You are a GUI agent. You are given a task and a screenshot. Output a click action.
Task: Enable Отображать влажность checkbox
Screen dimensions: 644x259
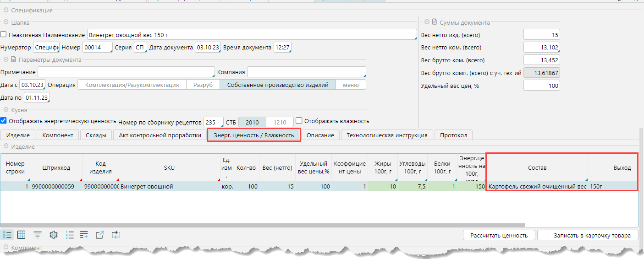tap(299, 121)
